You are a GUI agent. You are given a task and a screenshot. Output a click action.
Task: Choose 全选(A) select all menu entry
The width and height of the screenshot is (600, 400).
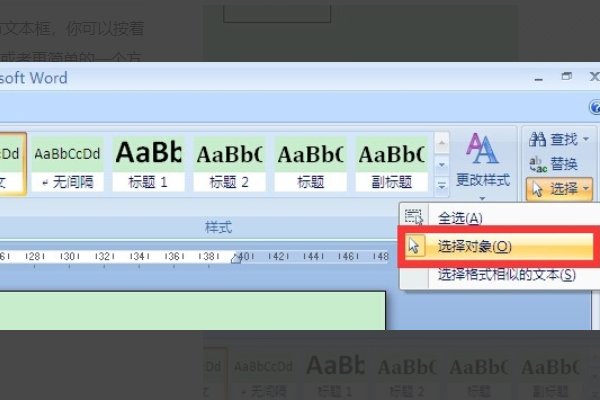pos(499,218)
